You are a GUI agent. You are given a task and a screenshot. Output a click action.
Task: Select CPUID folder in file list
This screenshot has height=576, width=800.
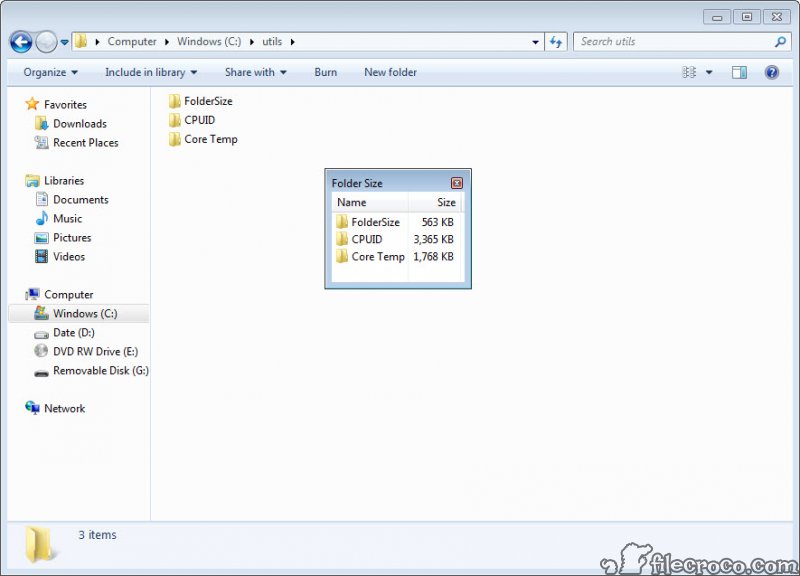click(x=192, y=120)
